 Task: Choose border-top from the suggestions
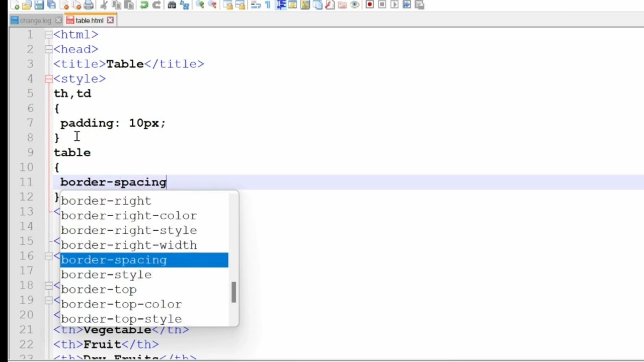pos(144,289)
